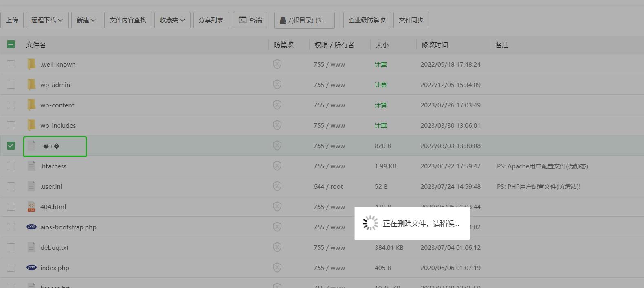
Task: Click 计算 size link for .well-known
Action: click(381, 64)
